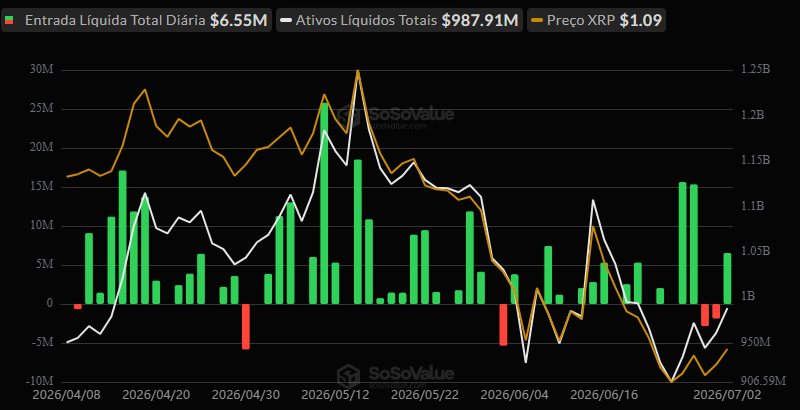This screenshot has height=410, width=800.
Task: Click the 1.25B right axis label
Action: point(755,69)
